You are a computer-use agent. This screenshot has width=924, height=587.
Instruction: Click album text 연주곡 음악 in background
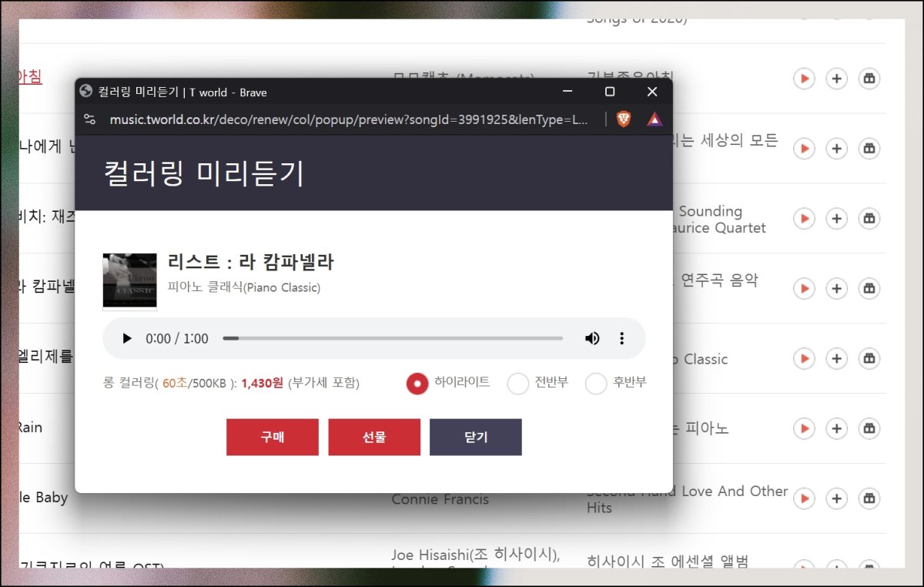[719, 280]
